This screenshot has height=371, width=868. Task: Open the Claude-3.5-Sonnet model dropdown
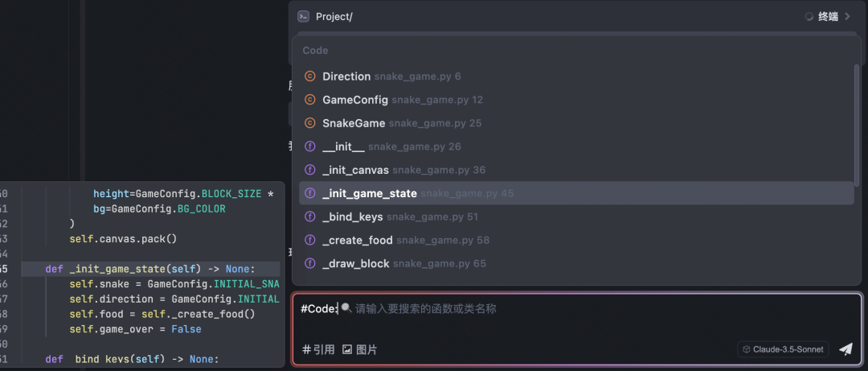click(x=783, y=349)
